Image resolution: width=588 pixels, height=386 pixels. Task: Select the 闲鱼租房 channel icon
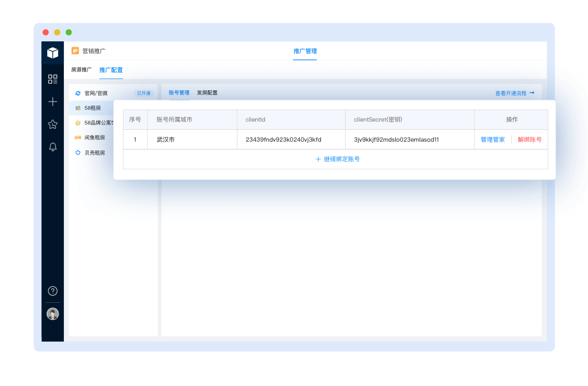point(77,138)
